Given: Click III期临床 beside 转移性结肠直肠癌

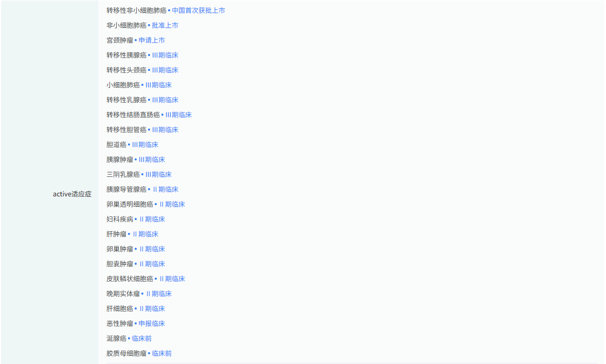Looking at the screenshot, I should 178,115.
